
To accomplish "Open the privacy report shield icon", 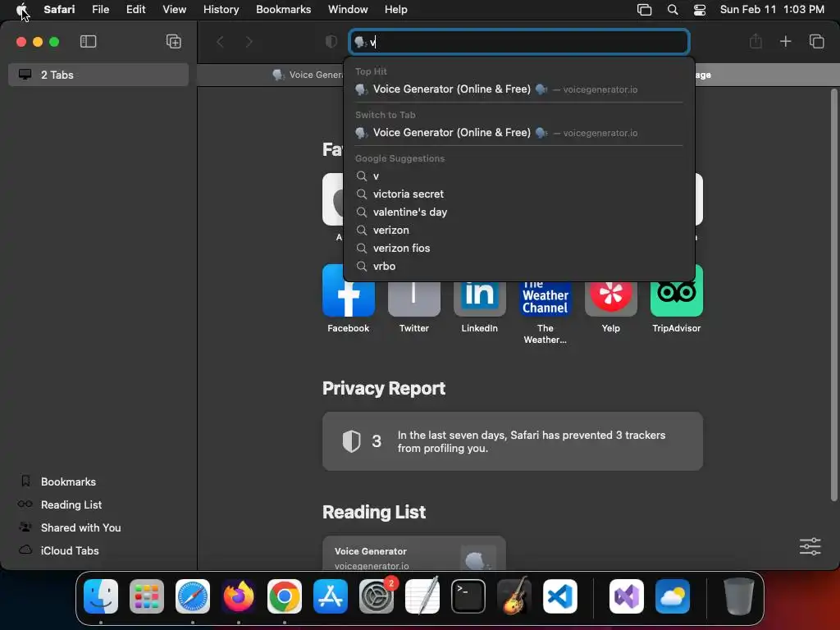I will pos(331,41).
